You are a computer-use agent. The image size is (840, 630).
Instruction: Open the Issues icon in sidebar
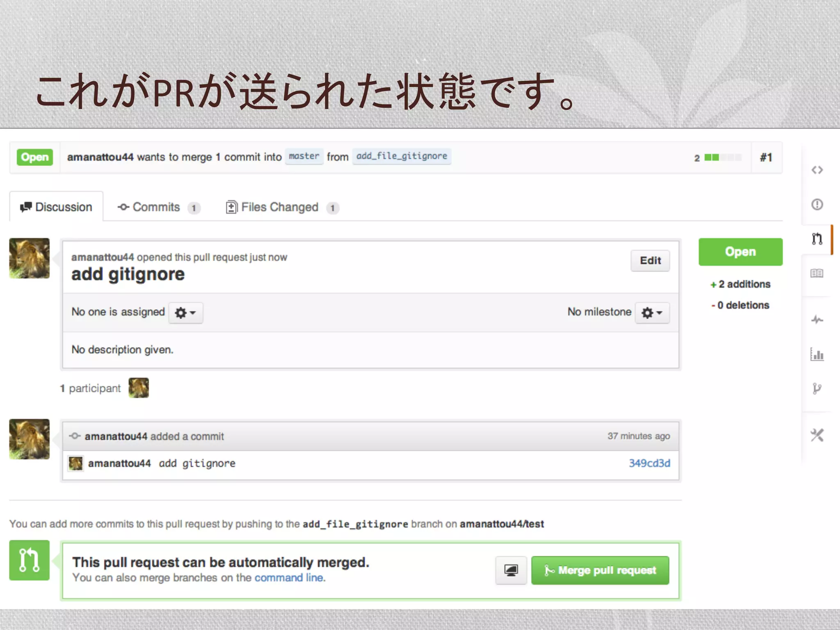[817, 204]
